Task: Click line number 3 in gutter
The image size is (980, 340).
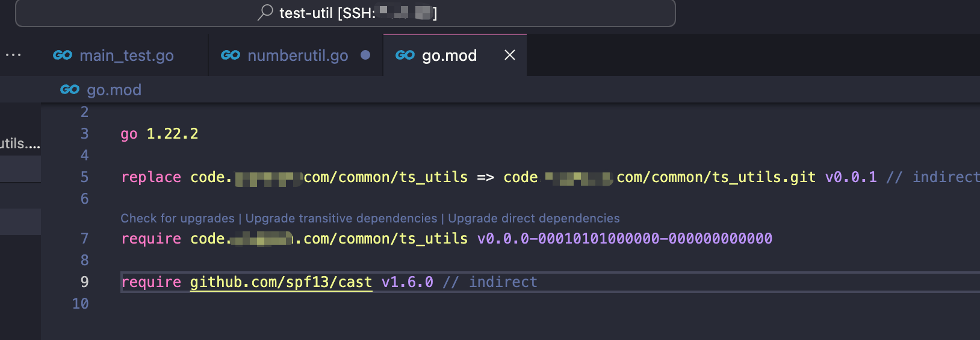Action: click(84, 134)
